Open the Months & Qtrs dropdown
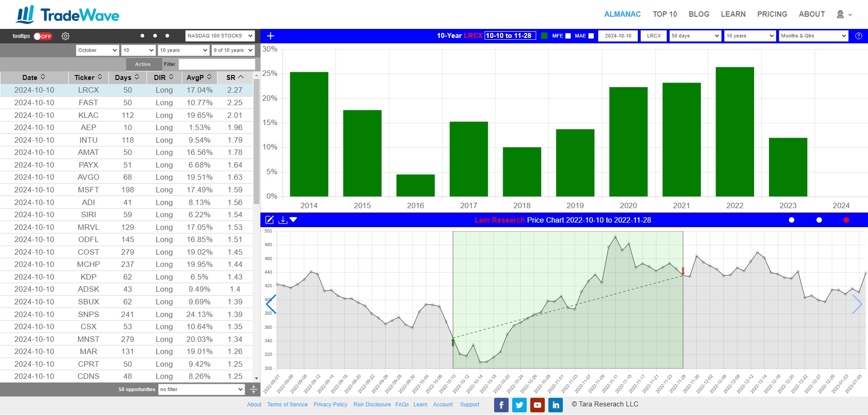This screenshot has height=415, width=868. tap(813, 36)
